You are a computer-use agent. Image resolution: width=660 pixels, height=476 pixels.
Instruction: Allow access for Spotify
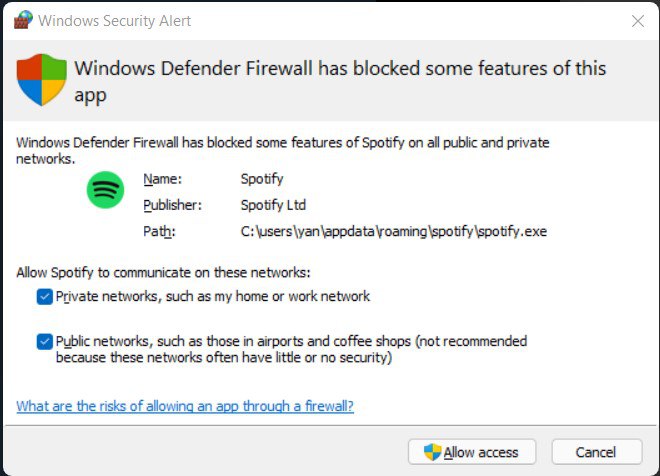click(472, 452)
